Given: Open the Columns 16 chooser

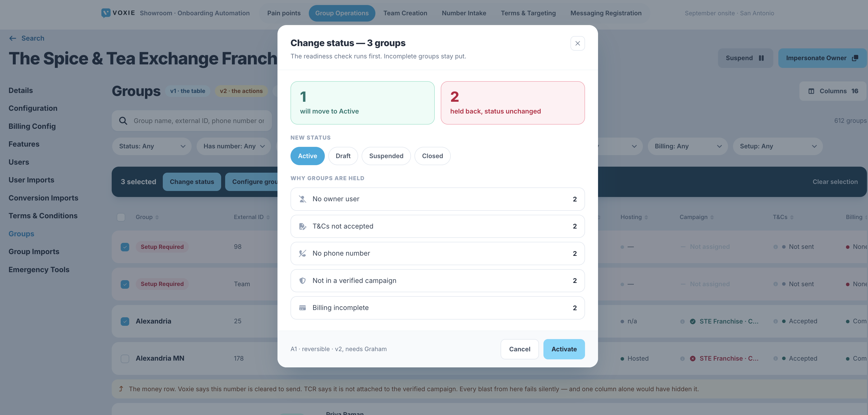Looking at the screenshot, I should 833,91.
